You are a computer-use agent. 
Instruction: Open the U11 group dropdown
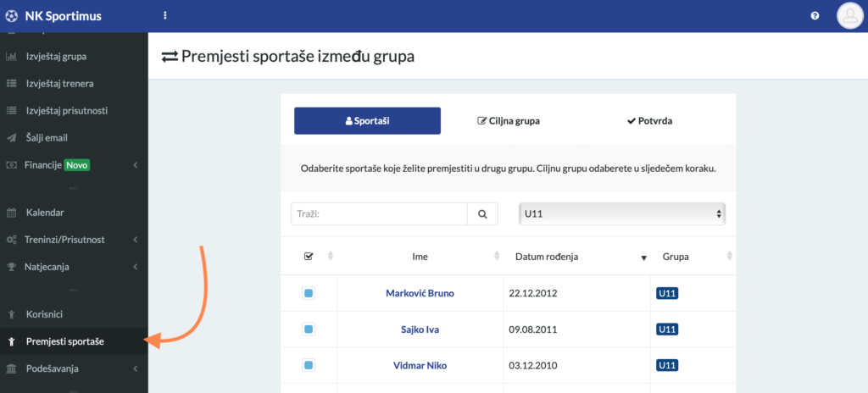tap(622, 213)
